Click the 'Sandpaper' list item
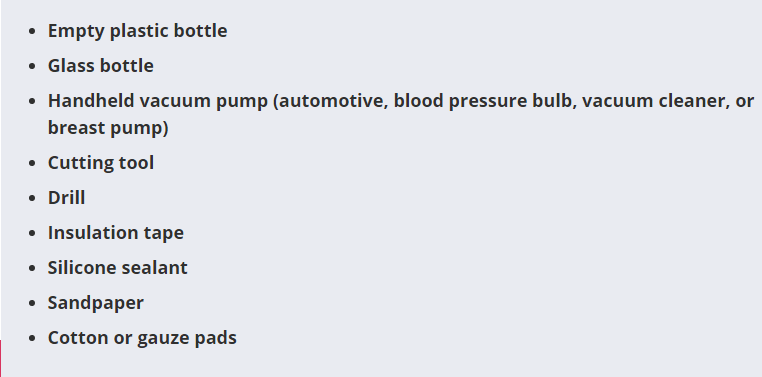Viewport: 762px width, 377px height. point(96,303)
